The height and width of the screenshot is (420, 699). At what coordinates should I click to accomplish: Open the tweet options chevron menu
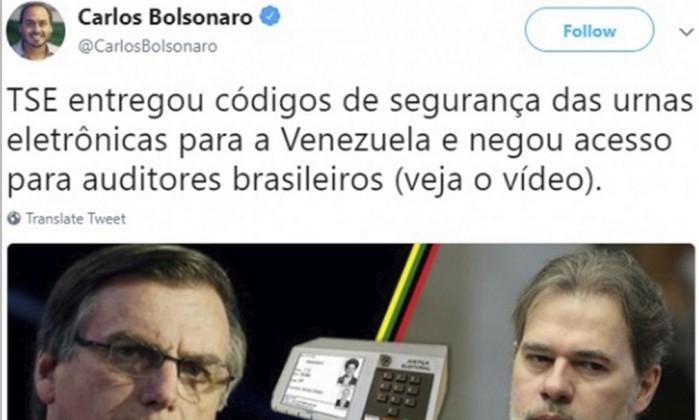686,32
